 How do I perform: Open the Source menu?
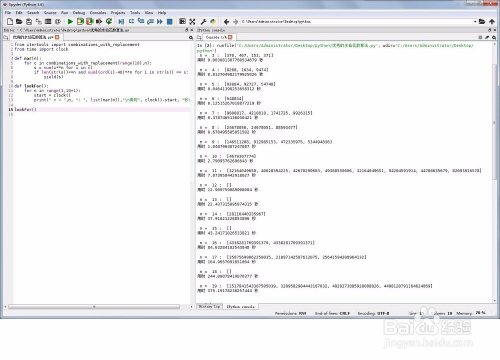pos(50,13)
